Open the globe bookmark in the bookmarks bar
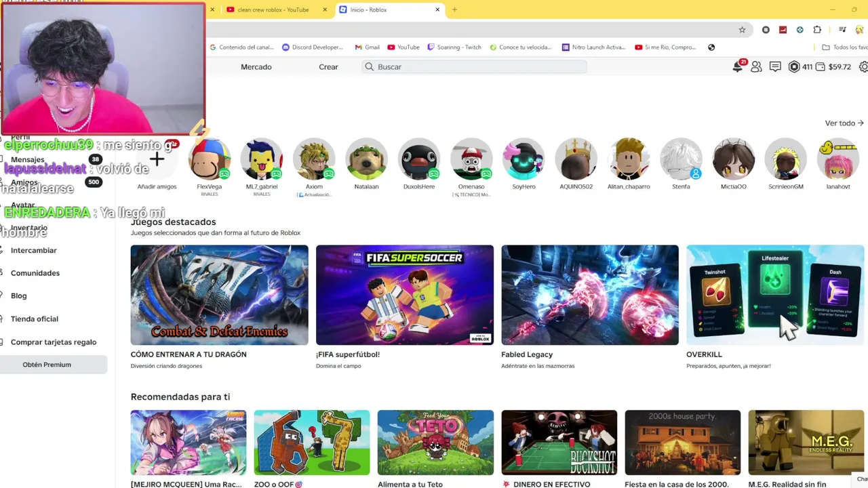The image size is (868, 488). pyautogui.click(x=711, y=47)
